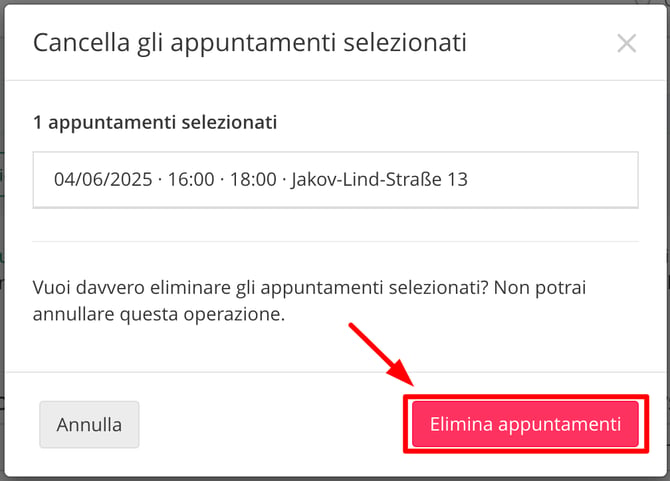Click the 16:00 start time text
670x481 pixels.
click(x=191, y=179)
